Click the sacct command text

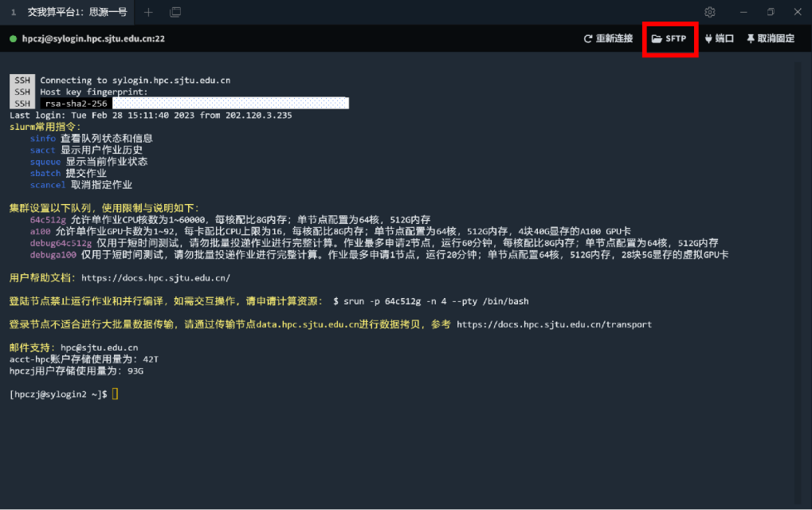click(42, 150)
